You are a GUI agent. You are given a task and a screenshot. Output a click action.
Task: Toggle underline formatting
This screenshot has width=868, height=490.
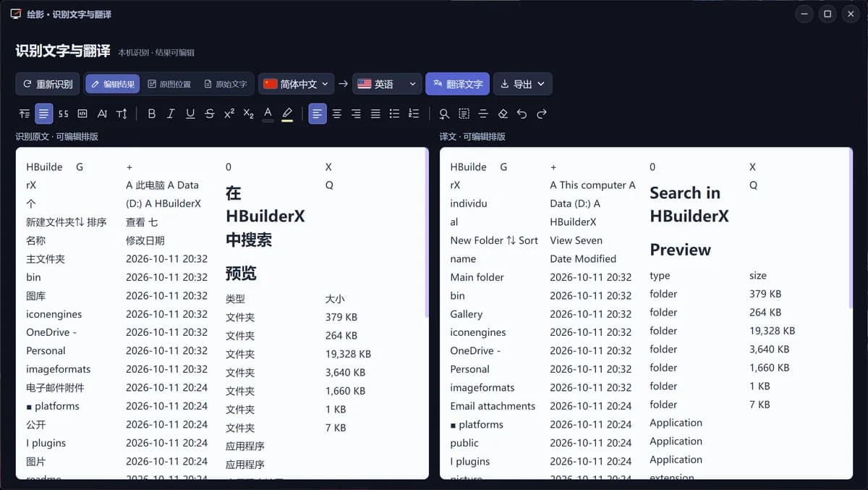(x=190, y=114)
